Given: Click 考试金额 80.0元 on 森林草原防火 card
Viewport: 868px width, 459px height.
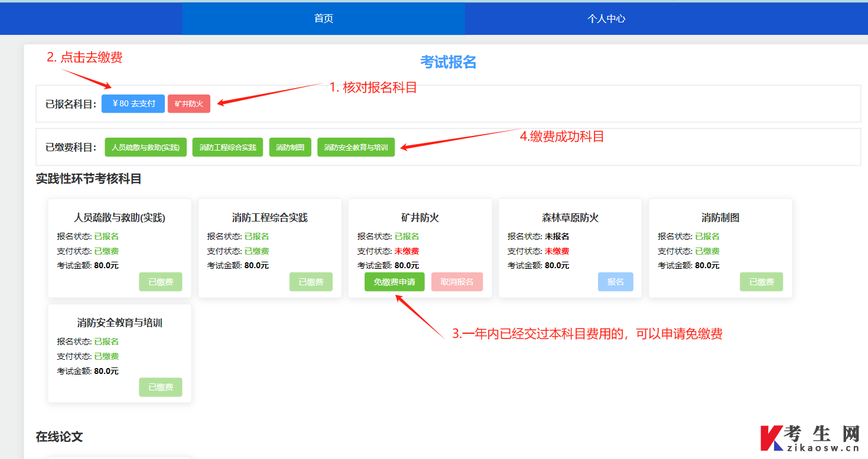Looking at the screenshot, I should [538, 266].
